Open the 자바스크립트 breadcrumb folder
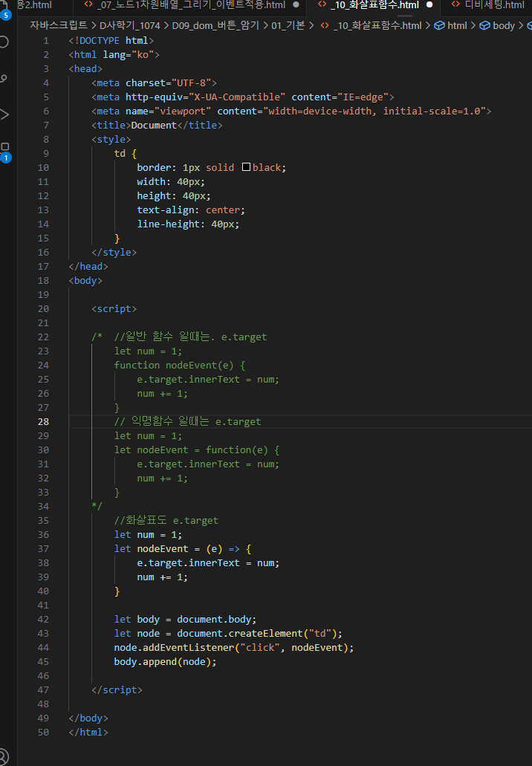532x766 pixels. click(x=59, y=25)
